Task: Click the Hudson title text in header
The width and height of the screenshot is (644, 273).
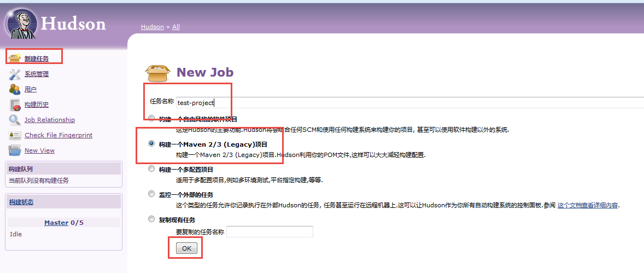Action: pos(73,24)
